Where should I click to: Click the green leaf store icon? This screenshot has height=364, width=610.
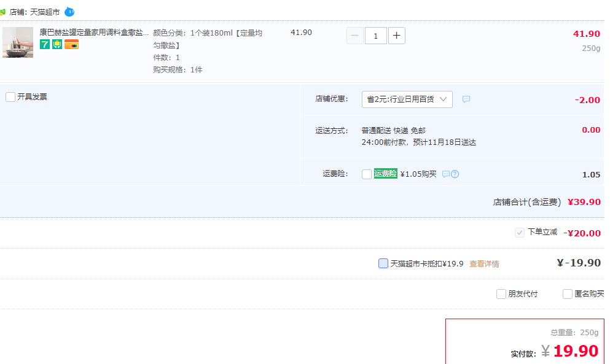pos(2,12)
